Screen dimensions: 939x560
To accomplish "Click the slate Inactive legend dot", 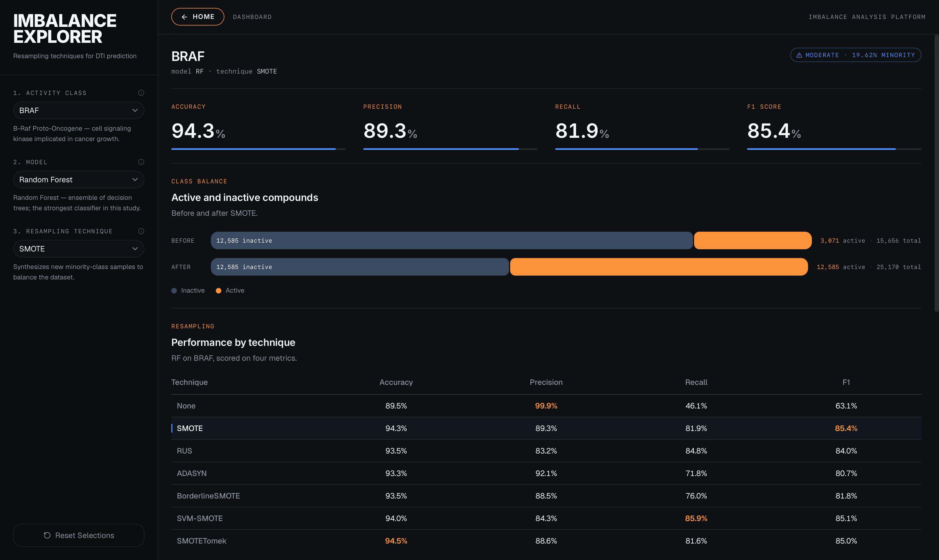I will 174,290.
